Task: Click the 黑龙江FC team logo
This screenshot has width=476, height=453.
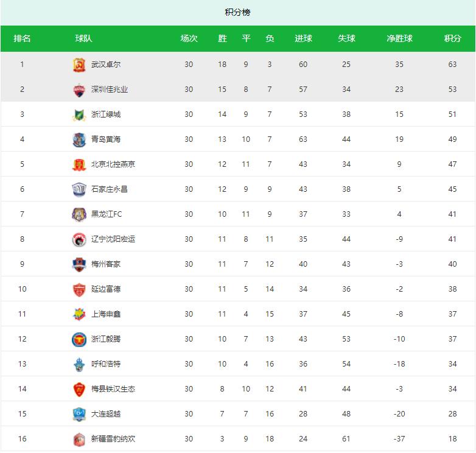Action: pos(79,214)
